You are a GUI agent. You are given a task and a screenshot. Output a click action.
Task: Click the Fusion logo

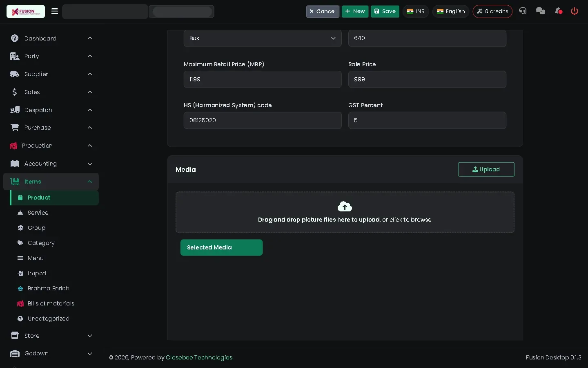pos(26,11)
